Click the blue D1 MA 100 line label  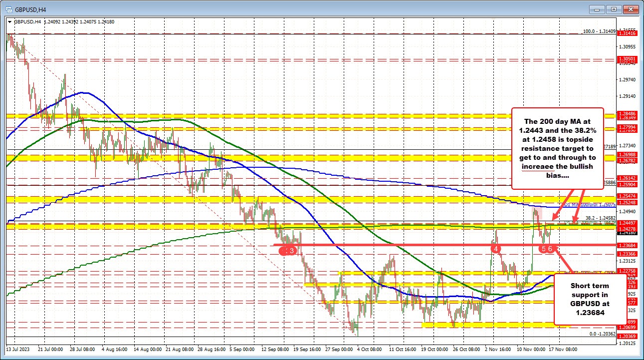coord(590,205)
